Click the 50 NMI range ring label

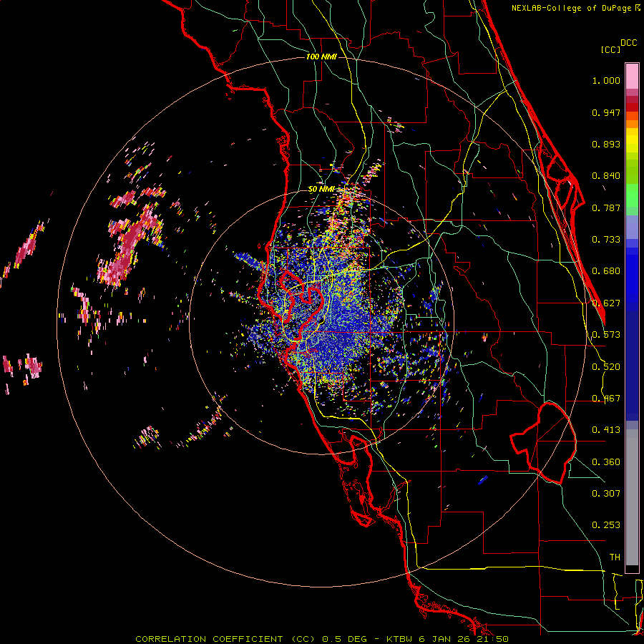click(321, 190)
